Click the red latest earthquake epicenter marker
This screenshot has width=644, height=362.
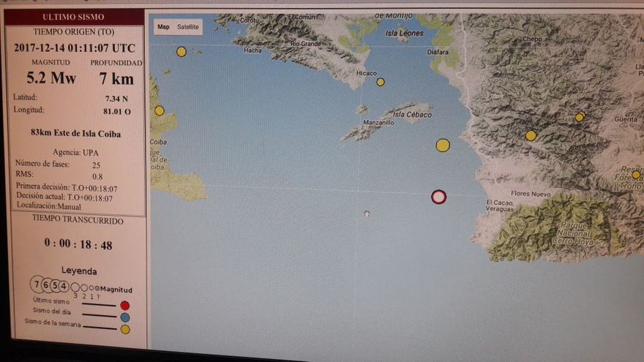438,196
